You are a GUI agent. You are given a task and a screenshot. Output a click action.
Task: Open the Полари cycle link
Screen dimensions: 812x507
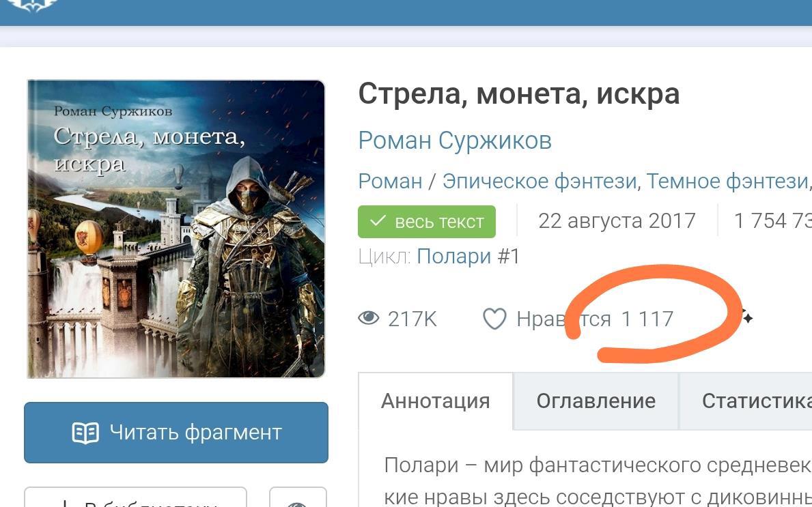(x=454, y=257)
